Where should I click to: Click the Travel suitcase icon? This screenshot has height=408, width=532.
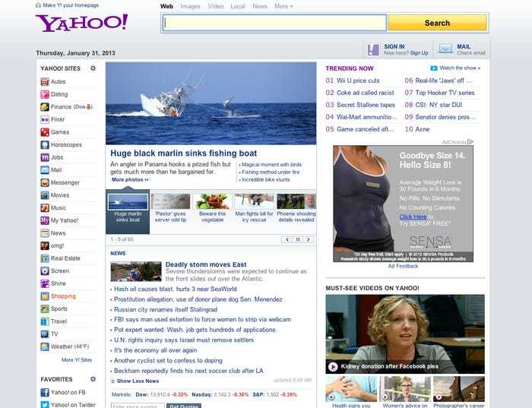45,321
